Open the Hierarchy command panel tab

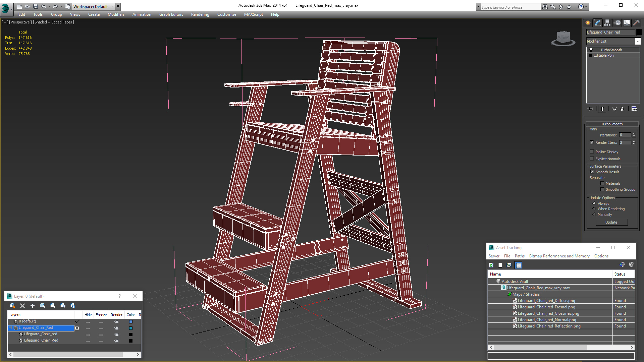607,23
